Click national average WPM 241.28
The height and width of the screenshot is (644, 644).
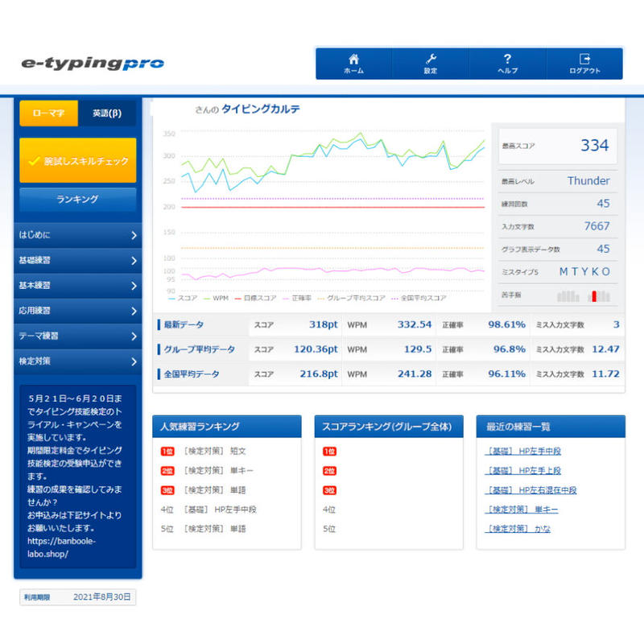(x=415, y=374)
